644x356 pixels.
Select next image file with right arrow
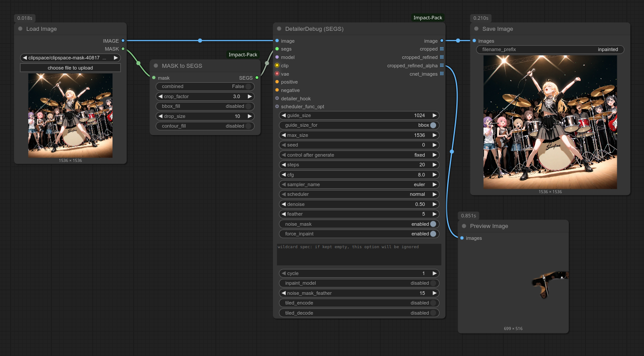point(116,58)
